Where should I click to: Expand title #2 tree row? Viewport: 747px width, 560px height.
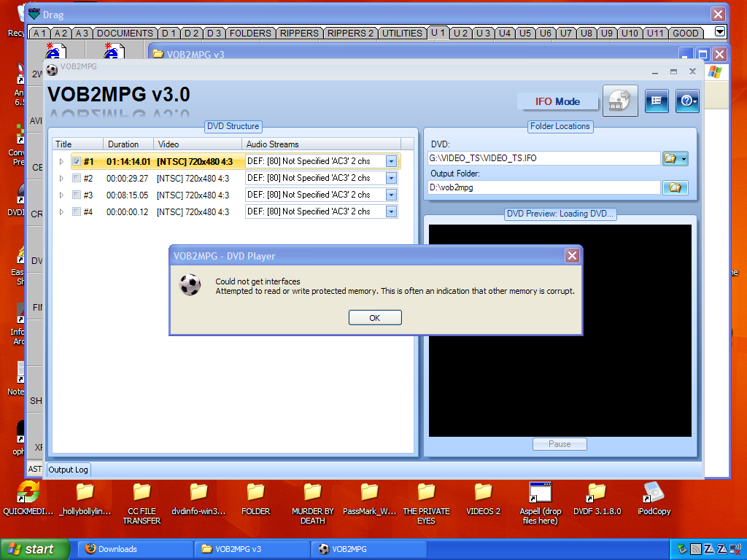tap(61, 178)
